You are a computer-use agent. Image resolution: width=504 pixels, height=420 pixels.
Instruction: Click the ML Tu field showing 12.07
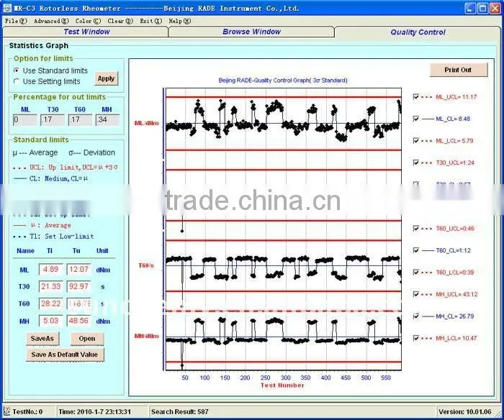coord(78,269)
